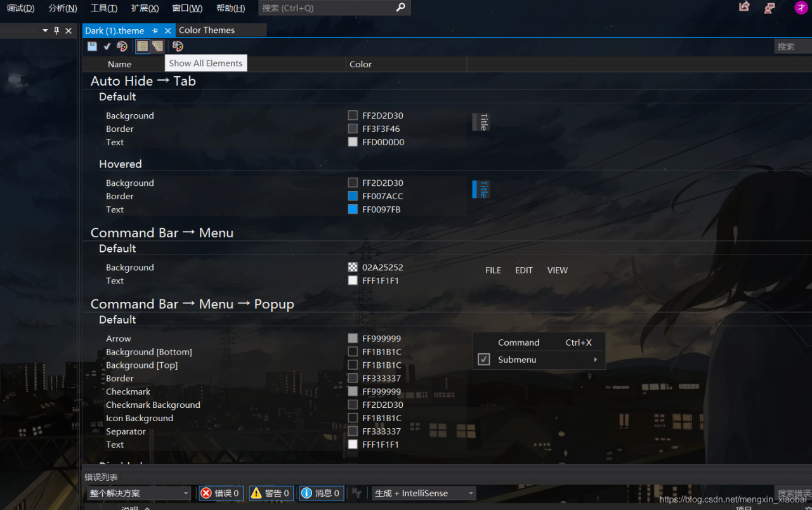
Task: Pick the FF007ACC Border color swatch
Action: (x=353, y=196)
